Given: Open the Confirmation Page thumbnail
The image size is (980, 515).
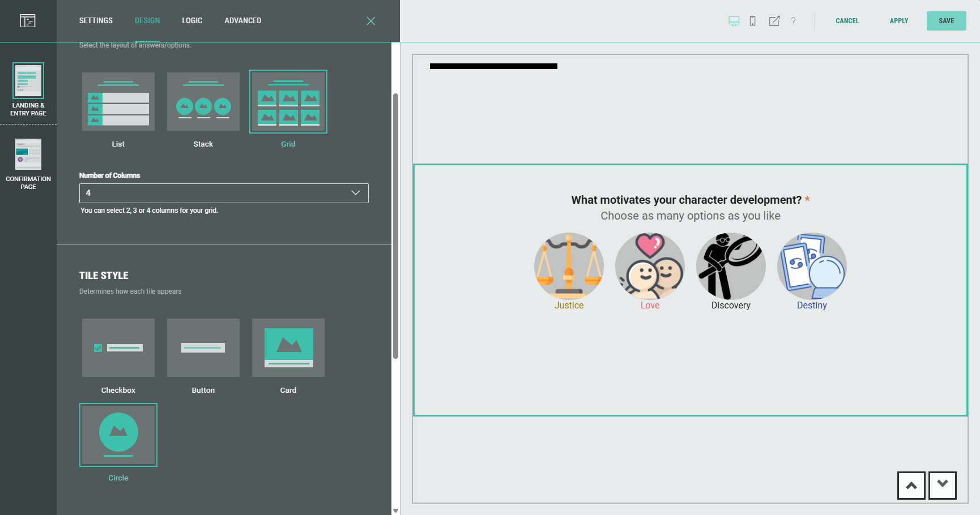Looking at the screenshot, I should click(x=28, y=154).
